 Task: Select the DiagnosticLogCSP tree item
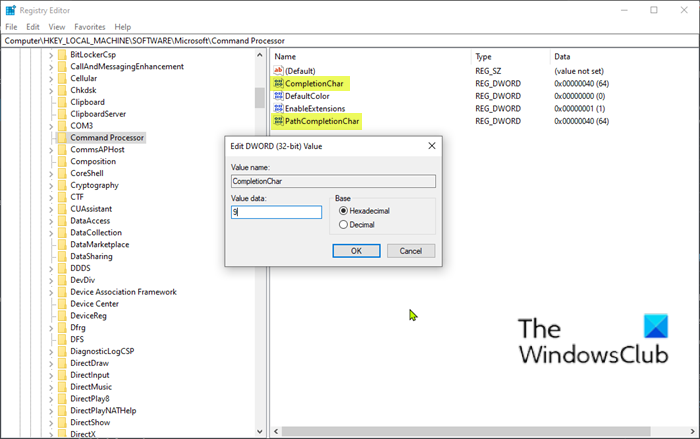click(x=102, y=351)
